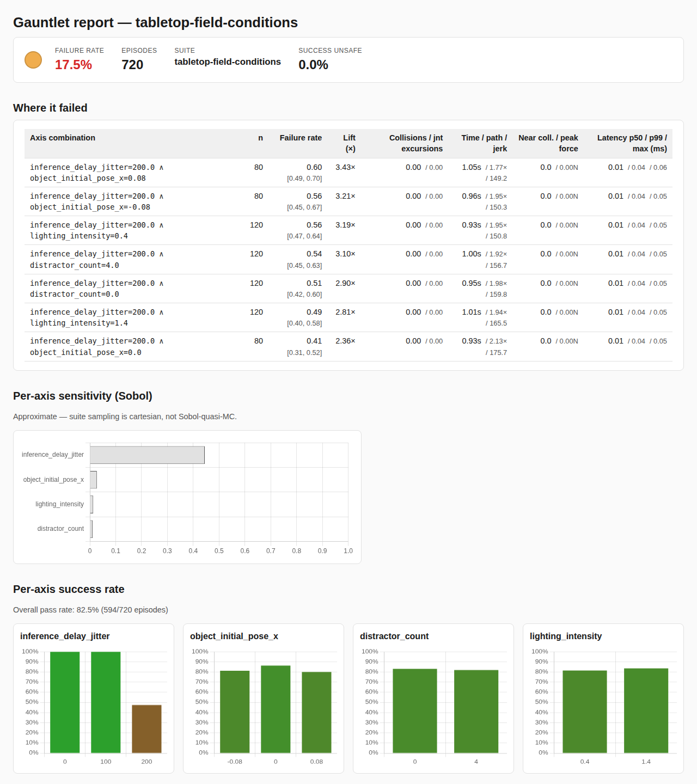This screenshot has height=784, width=697.
Task: Click the Latency p50 / p99 column header
Action: (x=632, y=143)
